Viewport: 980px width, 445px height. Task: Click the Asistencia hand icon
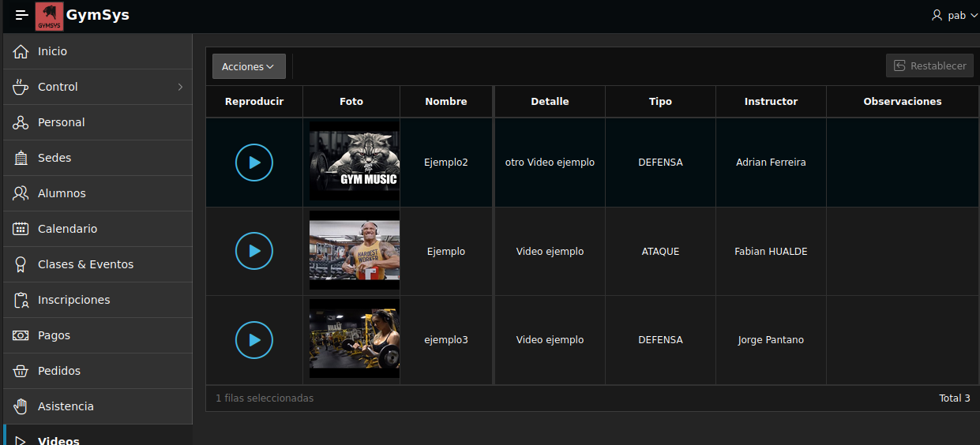click(x=21, y=406)
